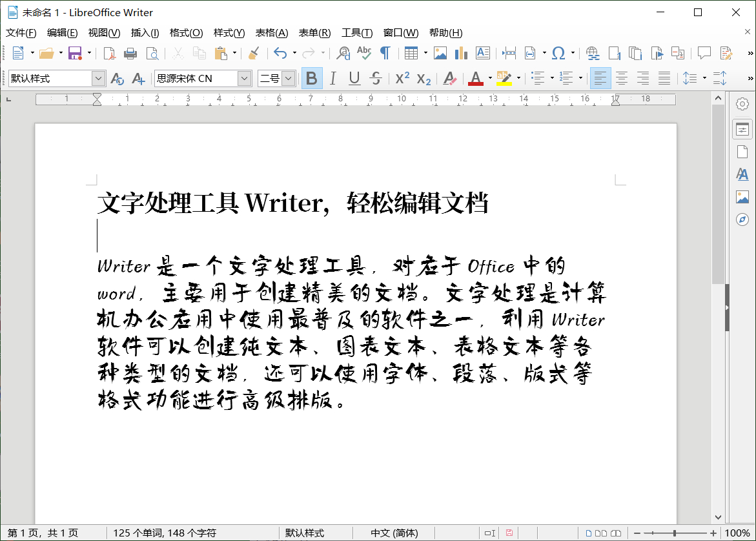Run the spell check
756x541 pixels.
click(x=364, y=53)
